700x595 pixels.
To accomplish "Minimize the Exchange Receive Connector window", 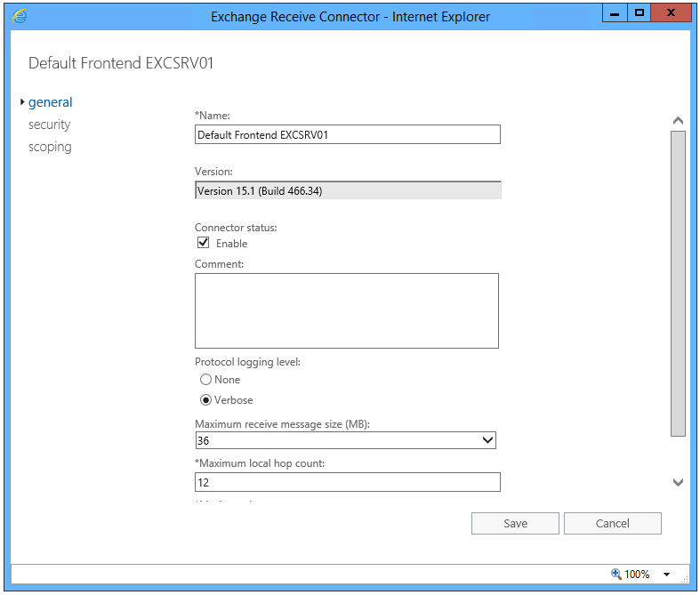I will (615, 13).
